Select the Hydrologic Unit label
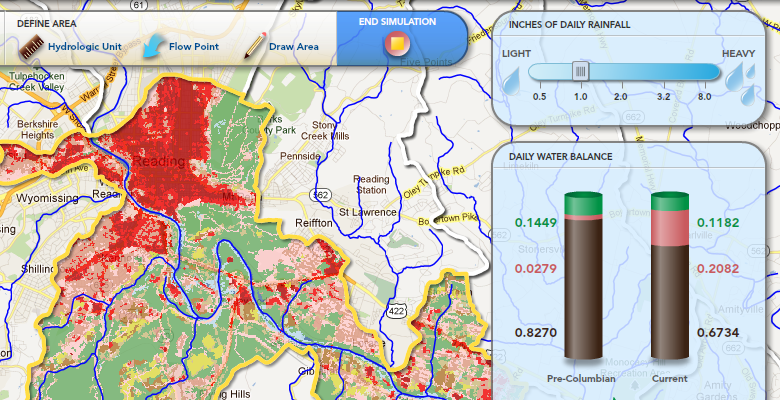This screenshot has width=780, height=400. [85, 47]
